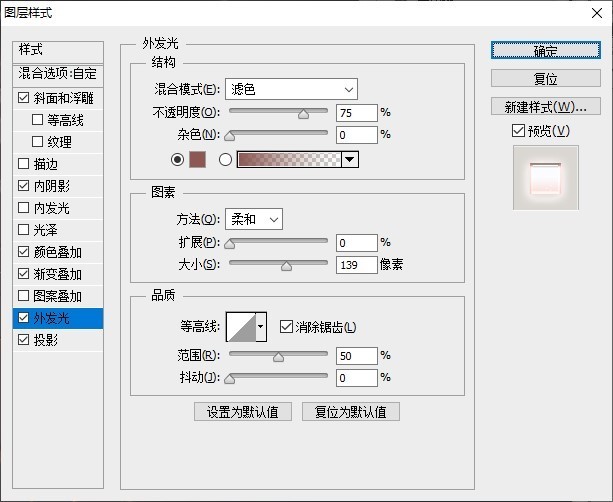
Task: Select the 斜面和浮雕 effect row
Action: click(x=58, y=98)
